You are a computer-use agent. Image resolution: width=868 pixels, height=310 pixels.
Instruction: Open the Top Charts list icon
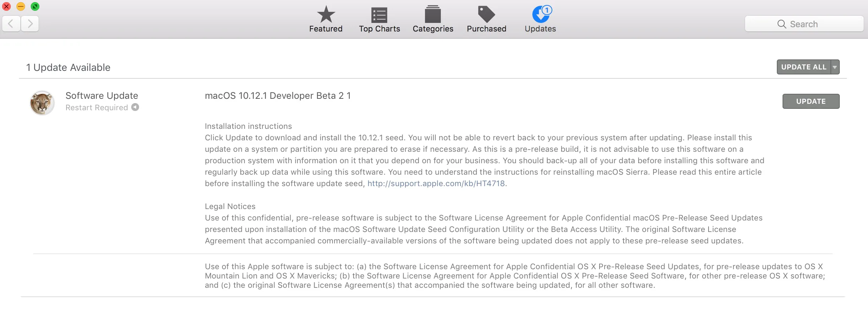pyautogui.click(x=379, y=15)
